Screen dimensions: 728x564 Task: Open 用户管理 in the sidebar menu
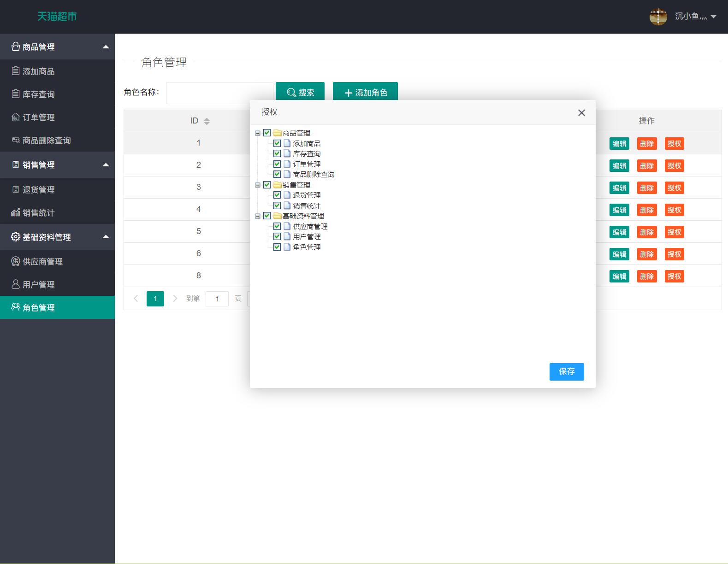click(x=57, y=284)
